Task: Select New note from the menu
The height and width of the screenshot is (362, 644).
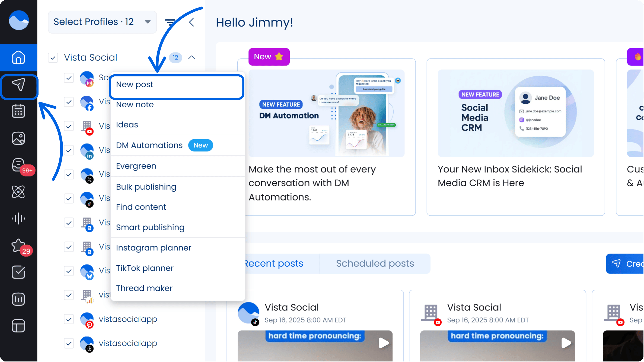Action: (x=178, y=105)
